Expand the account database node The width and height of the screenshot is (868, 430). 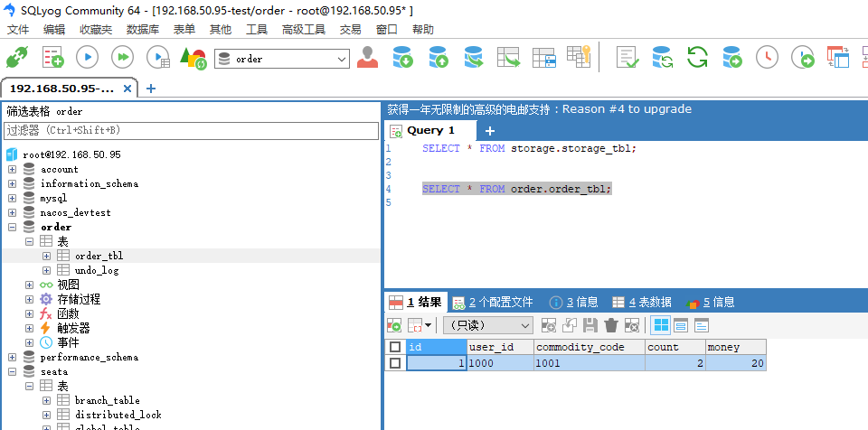(12, 169)
